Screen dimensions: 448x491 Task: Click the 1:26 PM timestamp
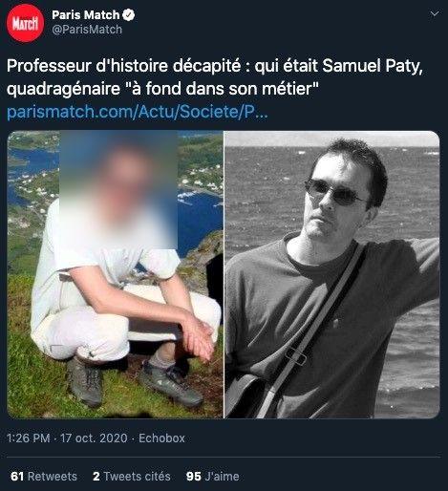(29, 438)
